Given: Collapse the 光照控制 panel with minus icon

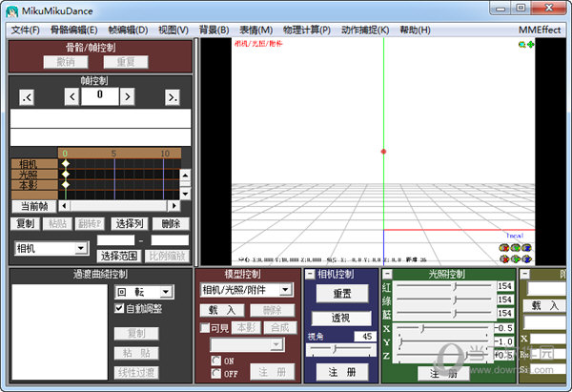Looking at the screenshot, I should point(387,274).
